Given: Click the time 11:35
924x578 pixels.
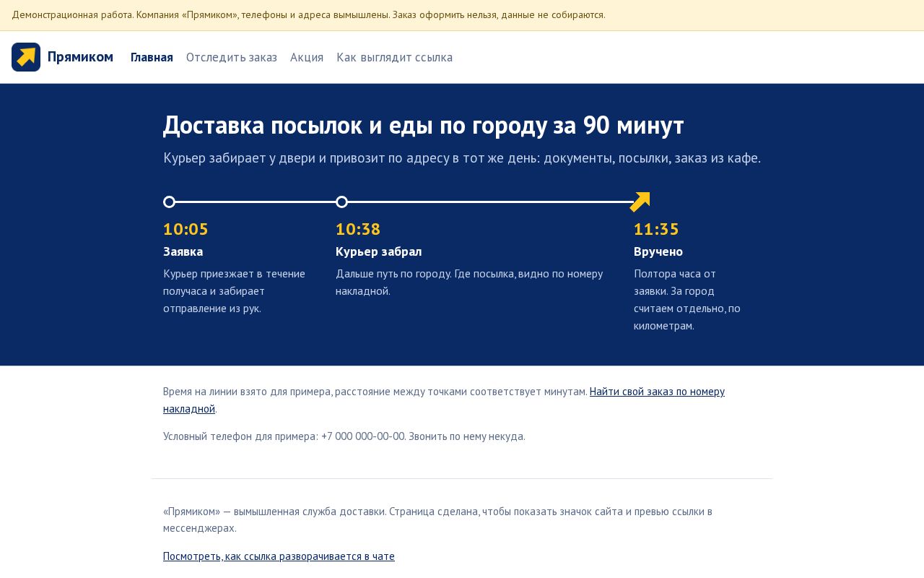Looking at the screenshot, I should click(x=656, y=229).
